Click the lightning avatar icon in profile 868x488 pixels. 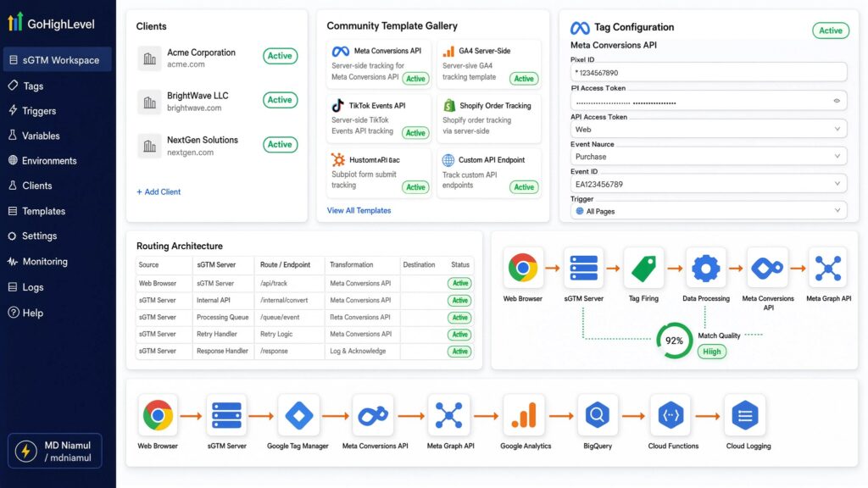[25, 452]
